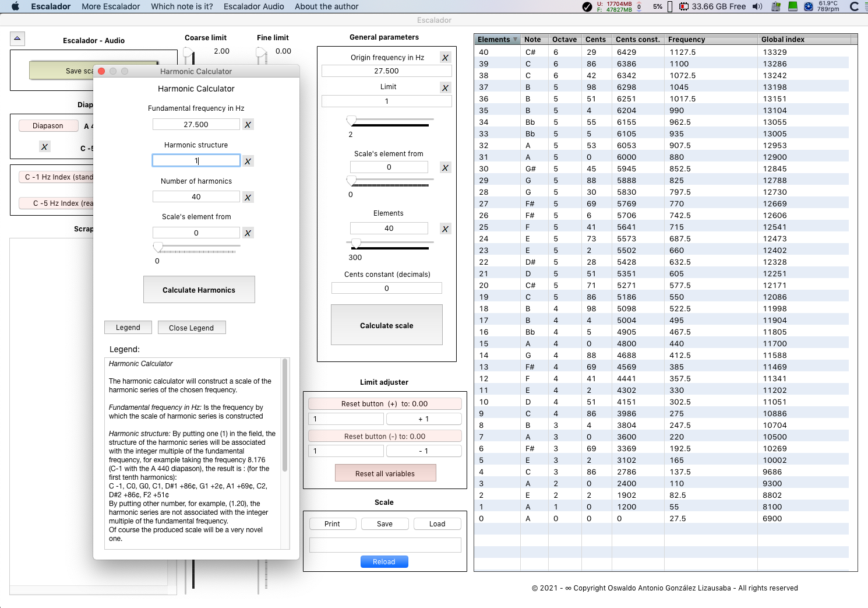Click X next to Origin frequency in Hz
The image size is (868, 608).
coord(445,58)
